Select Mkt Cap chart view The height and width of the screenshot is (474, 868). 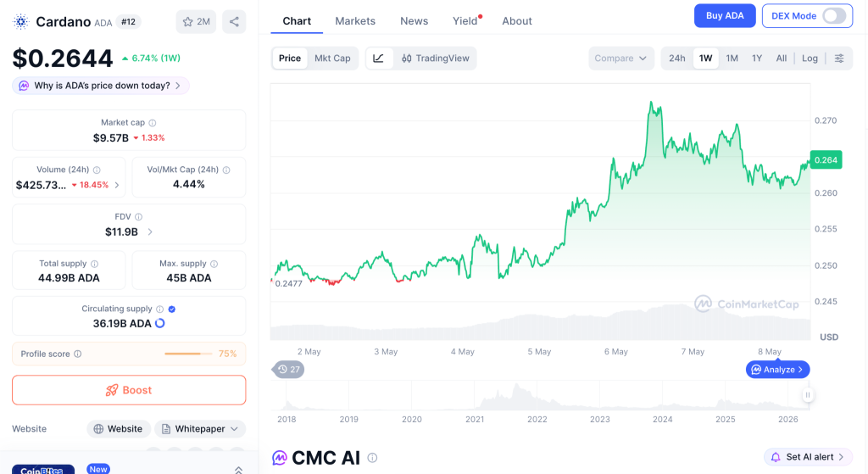[x=332, y=59]
